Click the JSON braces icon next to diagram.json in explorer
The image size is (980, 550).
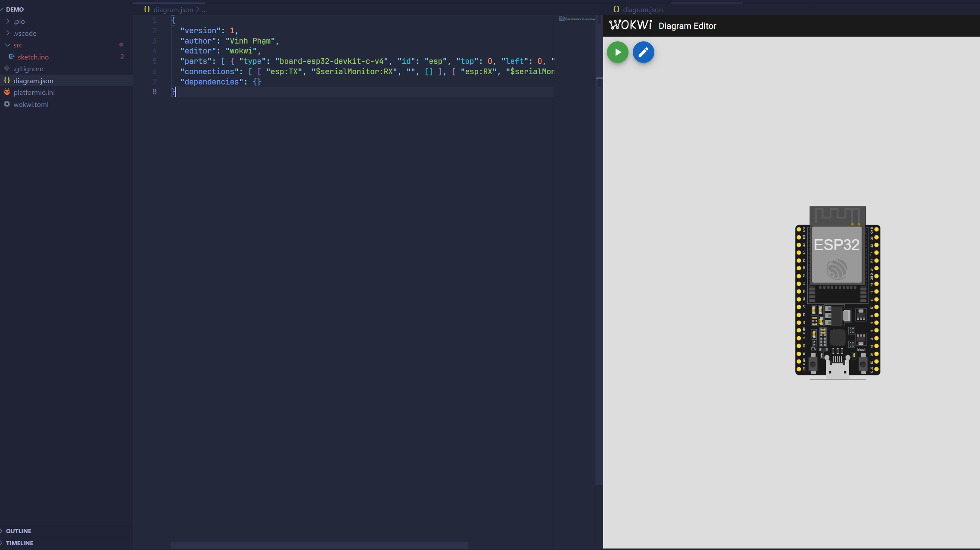(x=7, y=80)
